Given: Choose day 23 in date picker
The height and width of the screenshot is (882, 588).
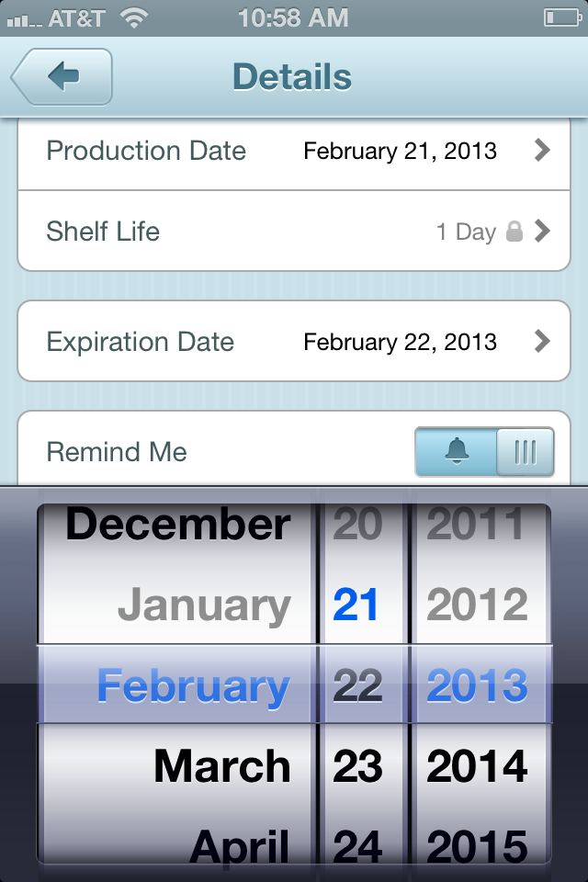Looking at the screenshot, I should (x=358, y=766).
